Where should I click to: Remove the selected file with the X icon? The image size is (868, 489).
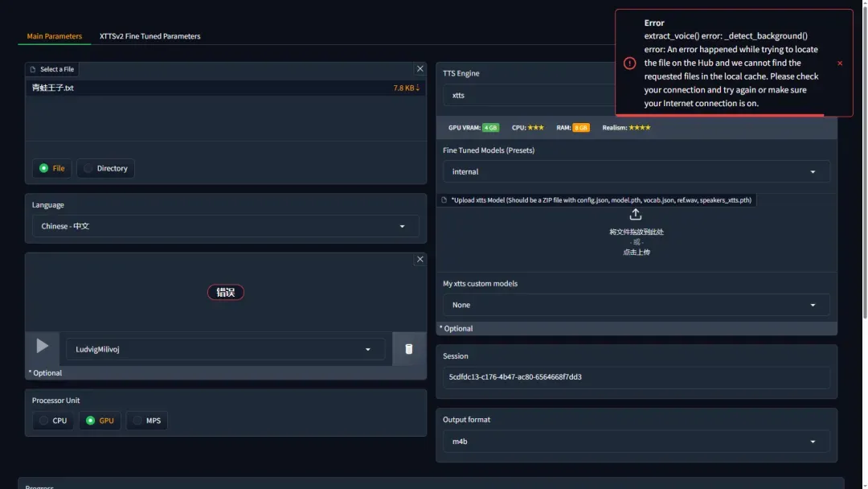pyautogui.click(x=420, y=68)
